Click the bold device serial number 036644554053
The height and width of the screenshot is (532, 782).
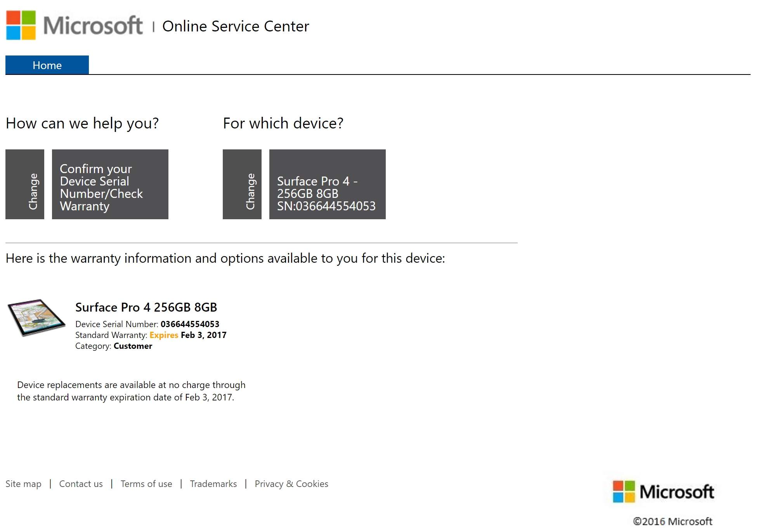190,324
